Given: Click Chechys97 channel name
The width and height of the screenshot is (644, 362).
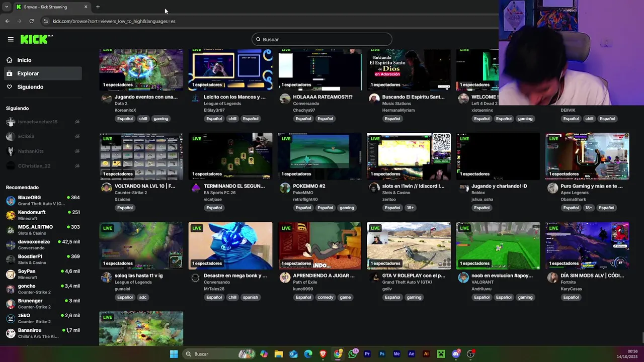Looking at the screenshot, I should (x=304, y=110).
